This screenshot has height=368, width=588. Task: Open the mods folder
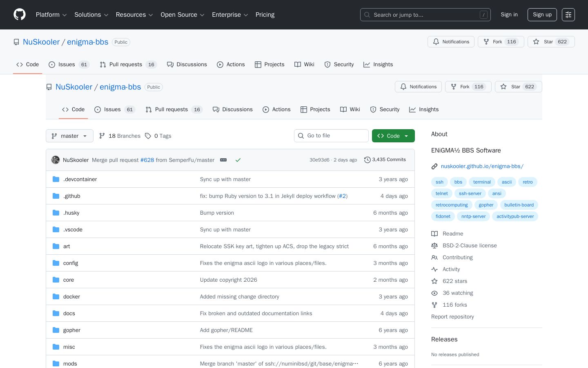(70, 364)
